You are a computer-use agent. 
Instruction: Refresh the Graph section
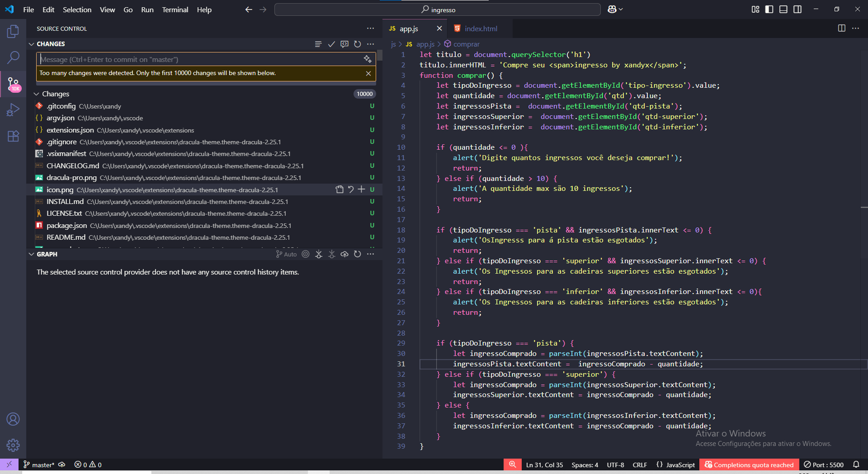(358, 254)
